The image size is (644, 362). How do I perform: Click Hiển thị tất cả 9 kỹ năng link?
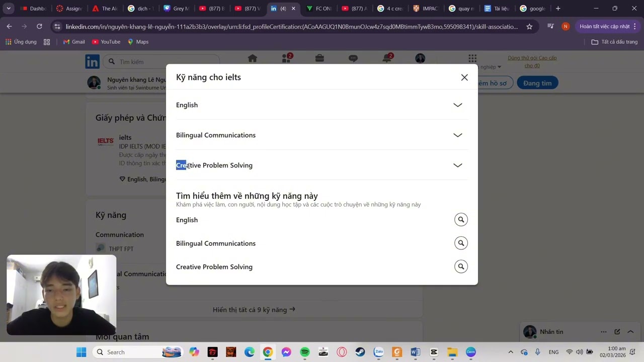(254, 310)
